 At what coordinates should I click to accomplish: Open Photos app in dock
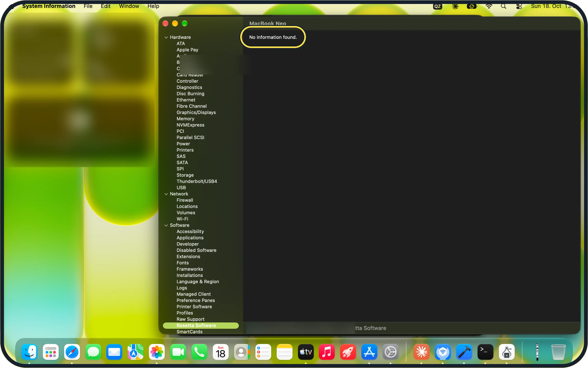click(x=157, y=352)
